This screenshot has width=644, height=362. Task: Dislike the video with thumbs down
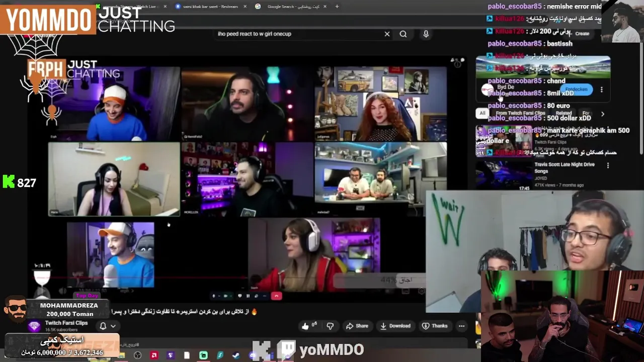330,326
